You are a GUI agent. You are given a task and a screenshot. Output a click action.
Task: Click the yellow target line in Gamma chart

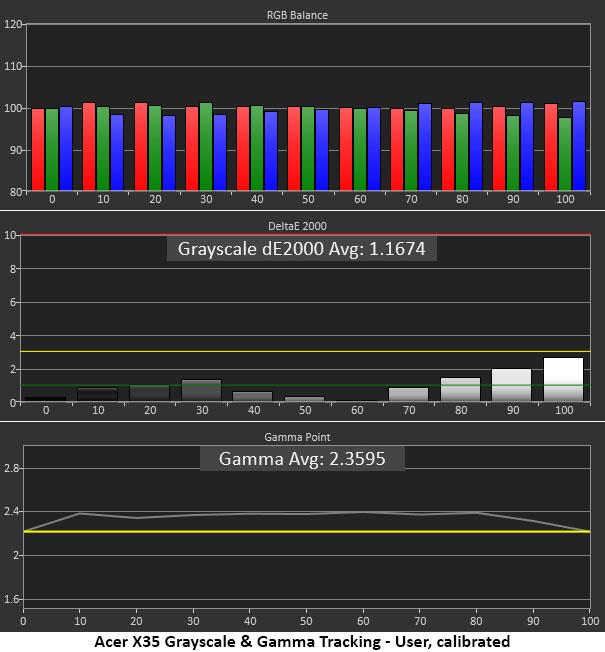click(307, 531)
